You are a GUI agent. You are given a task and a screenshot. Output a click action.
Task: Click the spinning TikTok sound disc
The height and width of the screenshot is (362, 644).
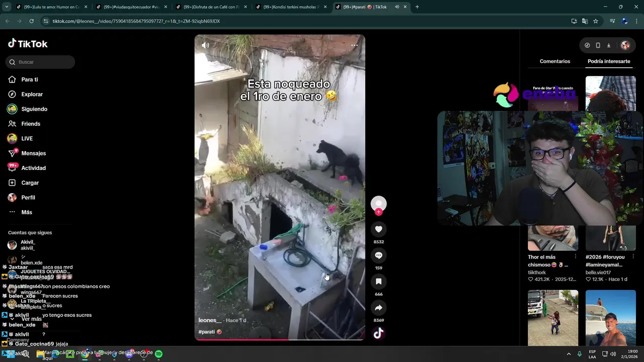378,333
